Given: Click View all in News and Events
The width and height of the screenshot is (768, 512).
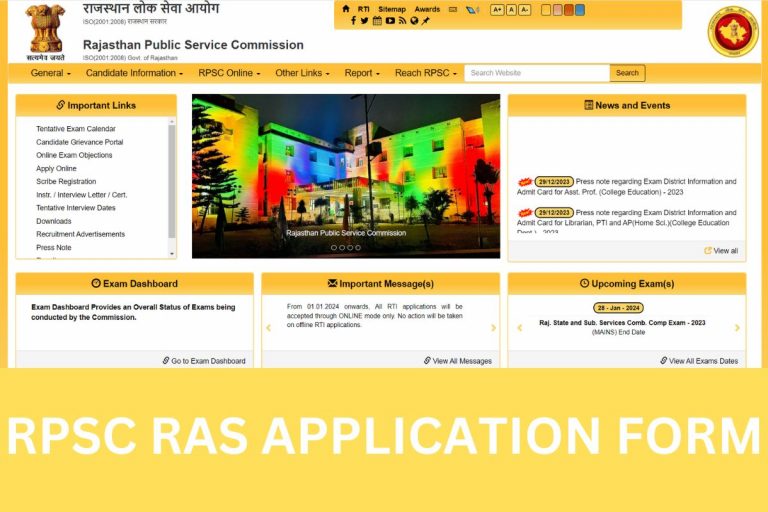Looking at the screenshot, I should (x=721, y=251).
